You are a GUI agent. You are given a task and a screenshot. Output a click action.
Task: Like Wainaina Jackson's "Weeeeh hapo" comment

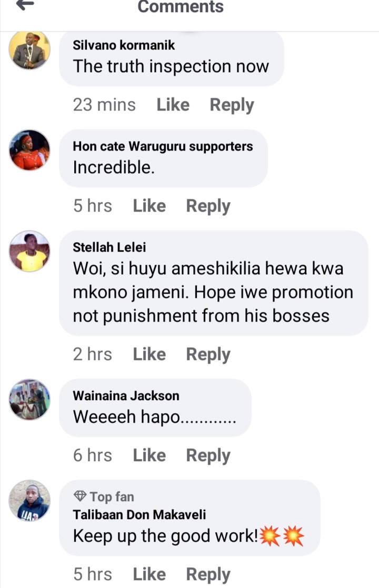pyautogui.click(x=149, y=455)
